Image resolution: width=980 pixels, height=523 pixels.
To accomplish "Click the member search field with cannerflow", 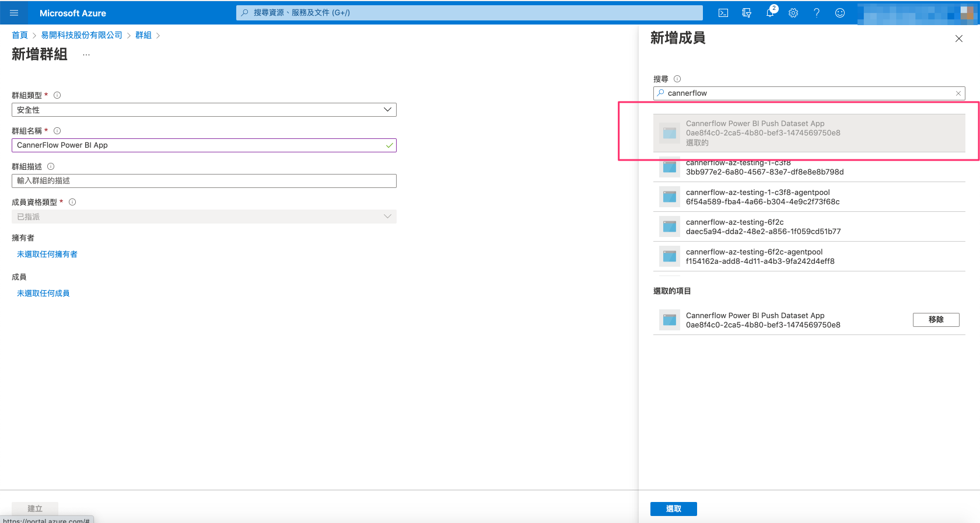I will click(809, 93).
